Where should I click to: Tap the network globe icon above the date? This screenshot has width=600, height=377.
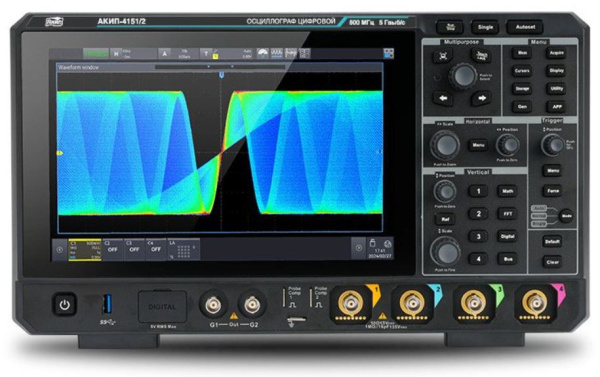point(387,244)
